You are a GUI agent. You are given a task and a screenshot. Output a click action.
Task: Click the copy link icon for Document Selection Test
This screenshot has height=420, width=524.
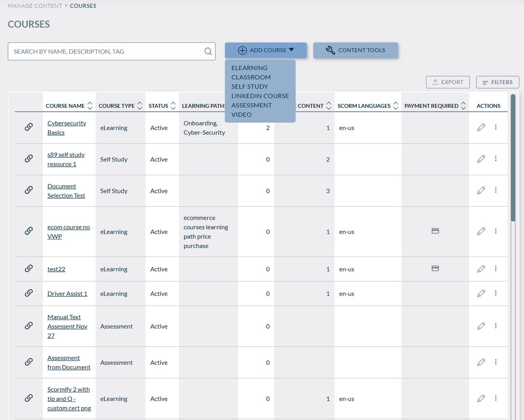pyautogui.click(x=28, y=190)
